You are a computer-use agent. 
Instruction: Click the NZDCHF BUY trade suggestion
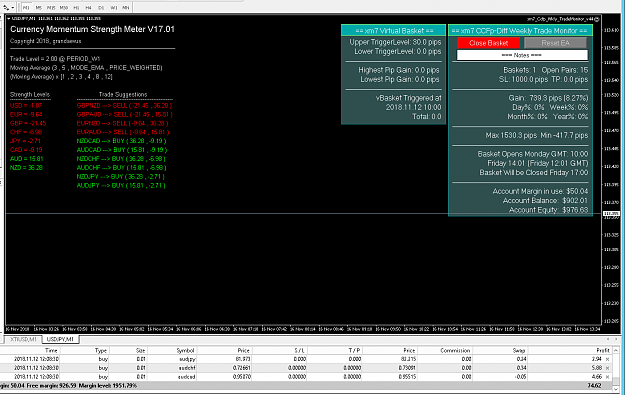(x=121, y=159)
